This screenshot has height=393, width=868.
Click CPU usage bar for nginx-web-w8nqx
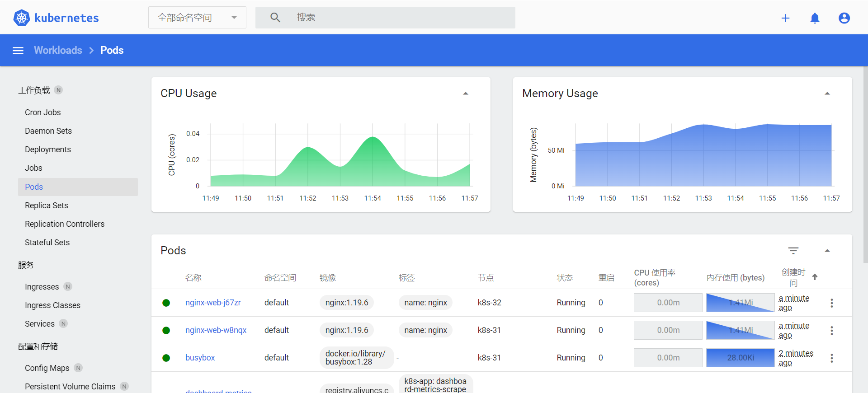coord(668,330)
